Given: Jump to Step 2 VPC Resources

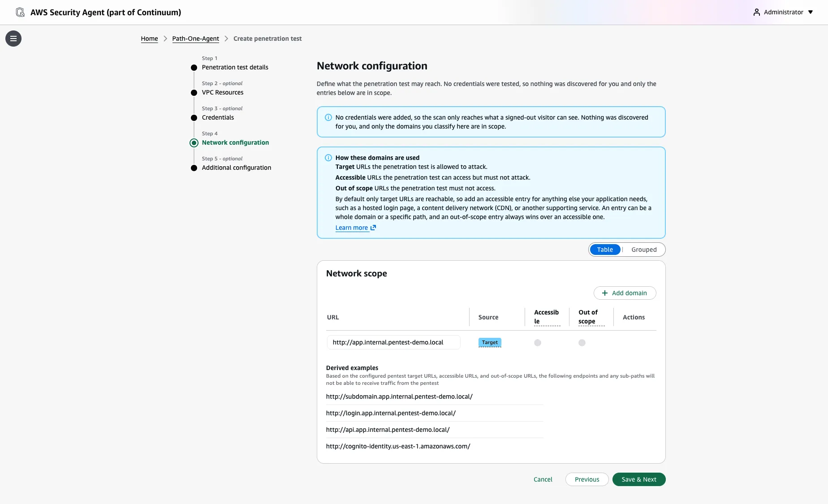Looking at the screenshot, I should tap(222, 92).
